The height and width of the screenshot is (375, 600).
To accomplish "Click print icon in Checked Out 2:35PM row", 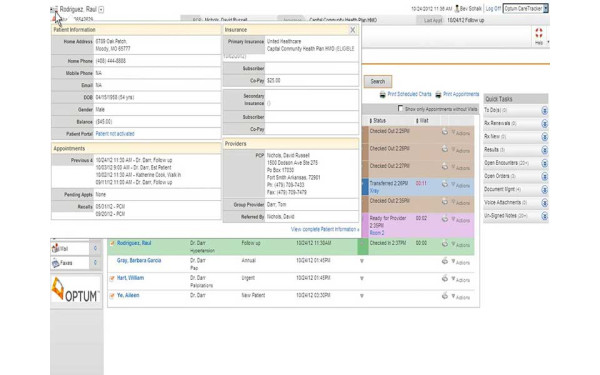I will pos(445,201).
